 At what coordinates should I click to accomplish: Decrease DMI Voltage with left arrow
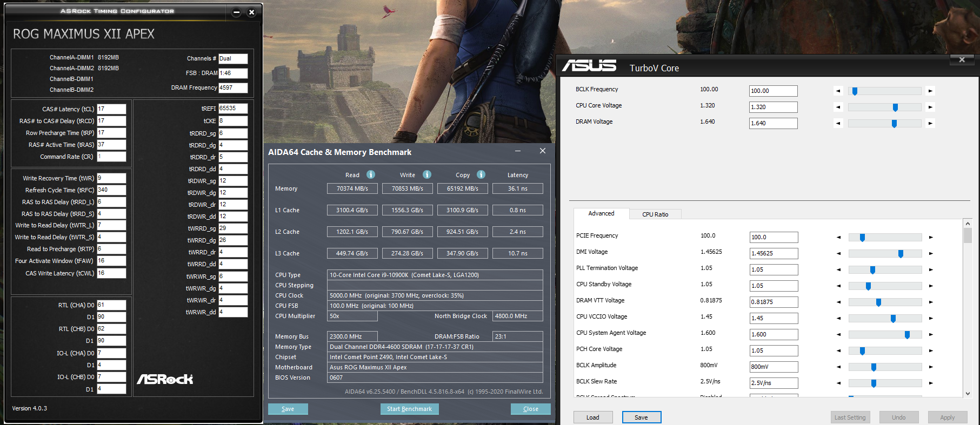839,254
